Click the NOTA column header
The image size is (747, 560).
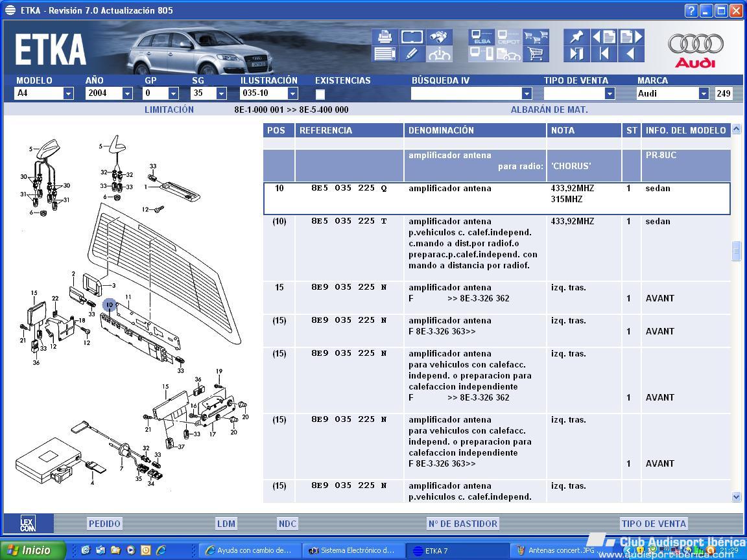click(584, 130)
